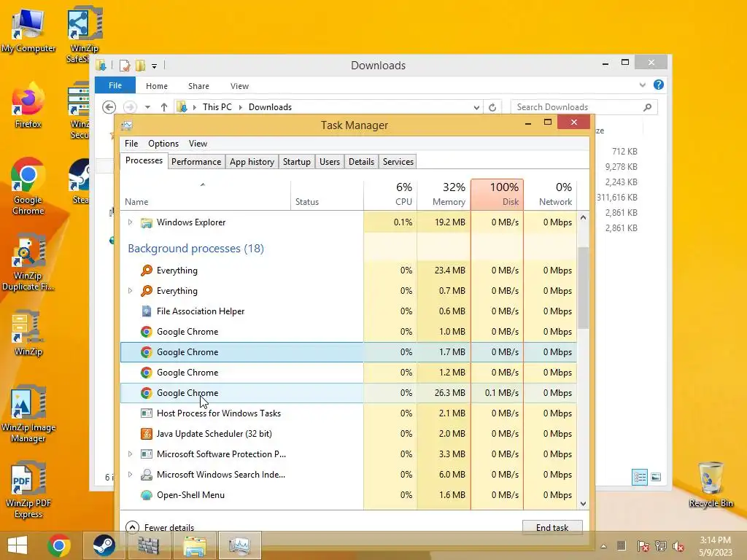Open WinZip PDF Express desktop icon
The width and height of the screenshot is (747, 560).
click(28, 491)
